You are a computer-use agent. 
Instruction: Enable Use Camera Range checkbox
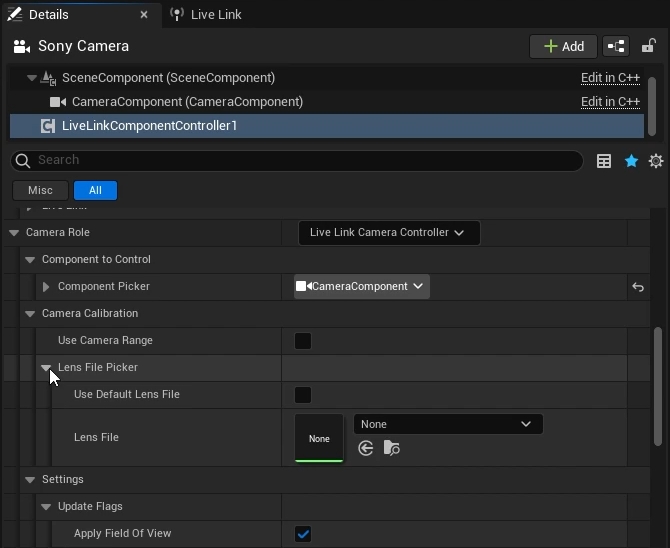click(x=303, y=341)
